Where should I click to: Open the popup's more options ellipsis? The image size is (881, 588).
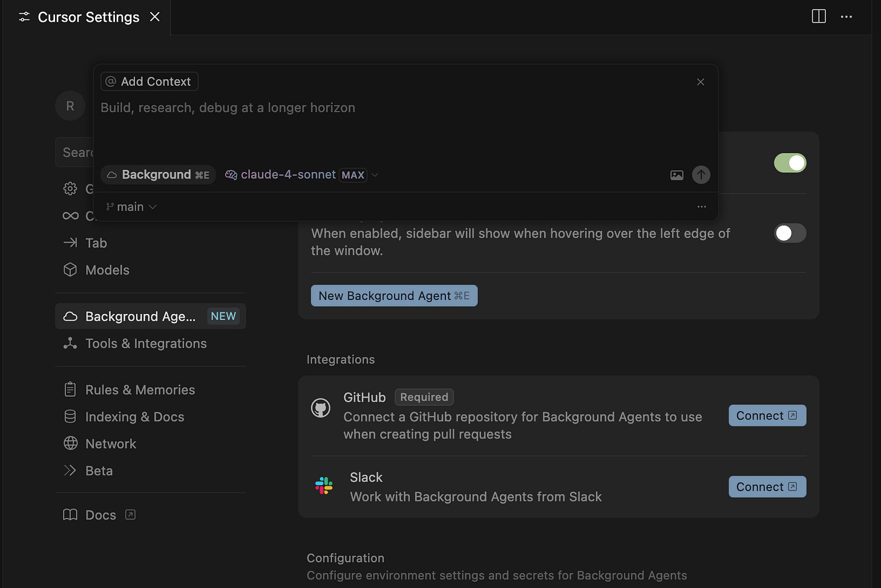702,207
